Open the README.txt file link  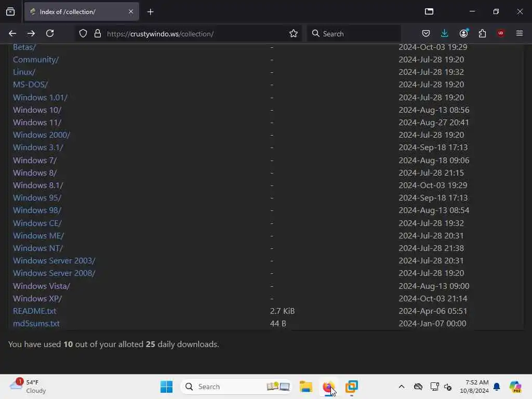coord(35,311)
